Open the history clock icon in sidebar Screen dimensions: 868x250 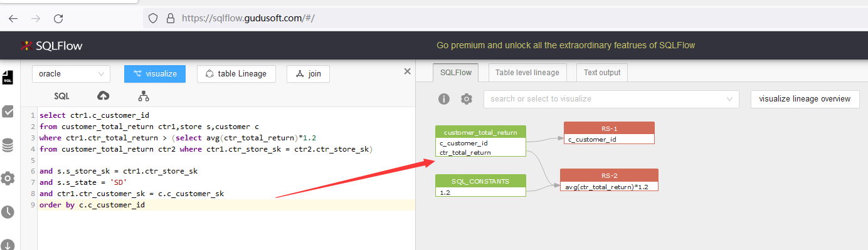(8, 212)
